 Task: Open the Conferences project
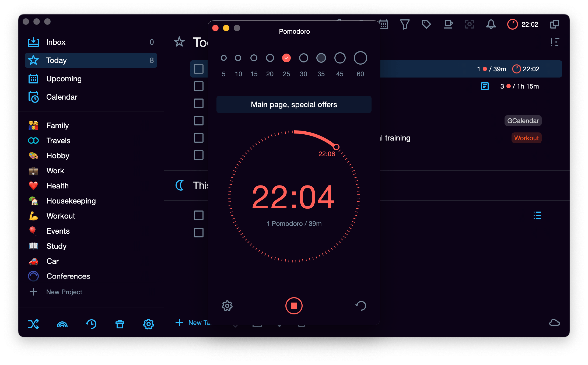[91, 276]
